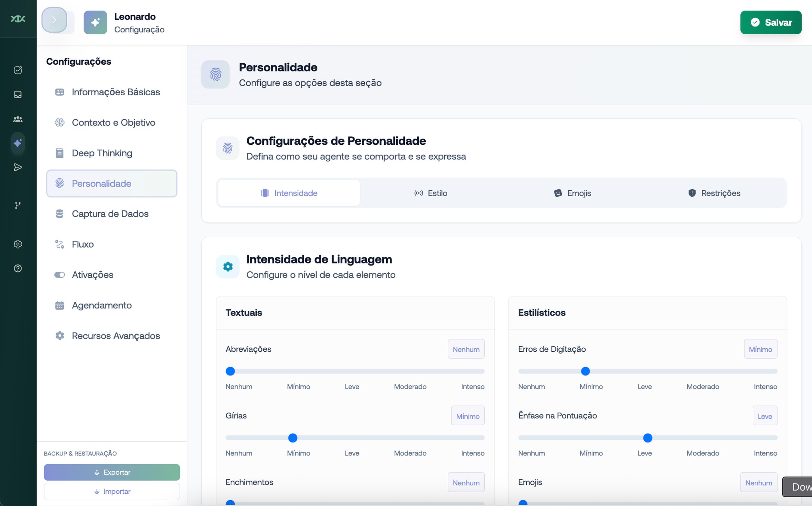Click the Salvar button
Image resolution: width=812 pixels, height=506 pixels.
pyautogui.click(x=771, y=23)
